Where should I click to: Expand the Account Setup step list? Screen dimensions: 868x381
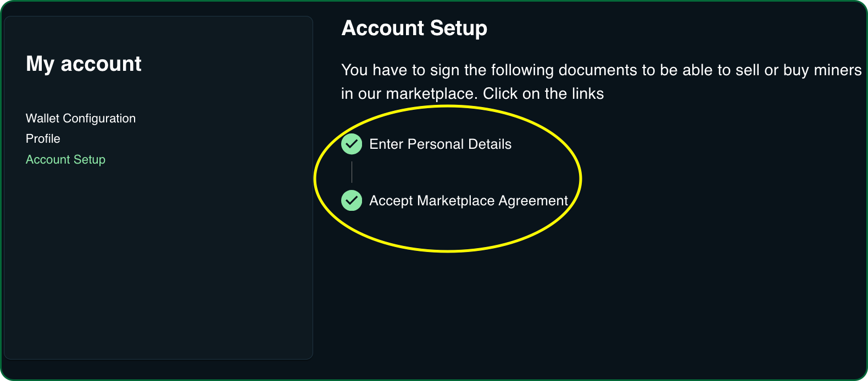click(x=65, y=159)
